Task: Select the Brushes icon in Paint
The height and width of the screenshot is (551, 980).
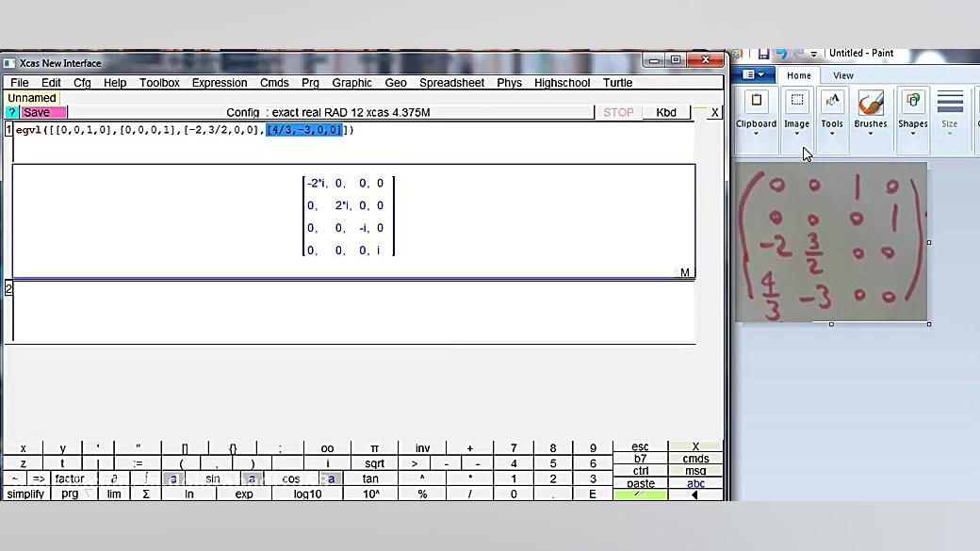Action: [x=871, y=103]
